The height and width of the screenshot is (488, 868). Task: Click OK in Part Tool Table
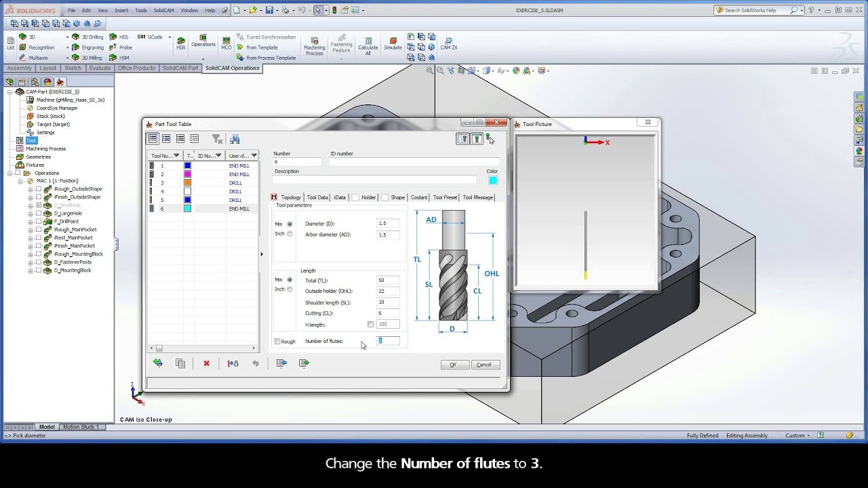pos(453,365)
